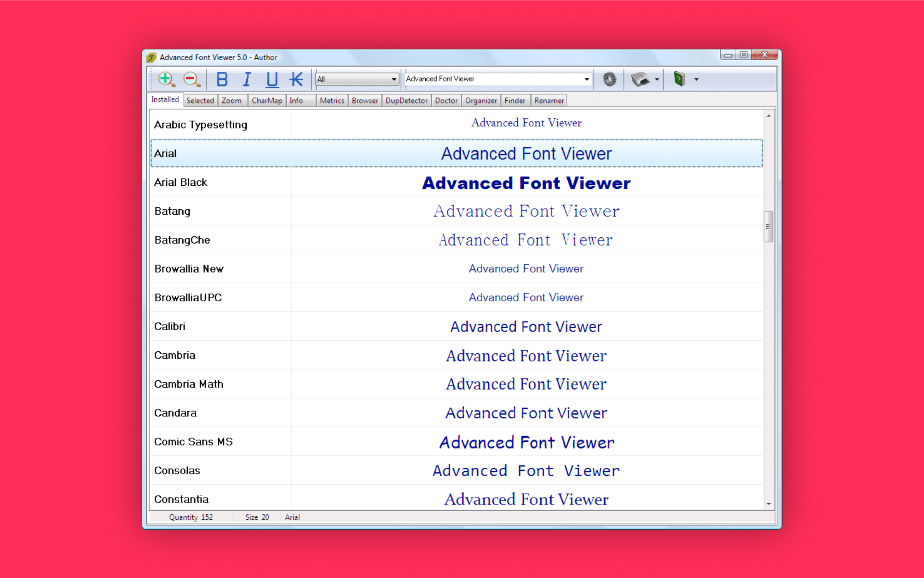Switch to the CharMap tab
This screenshot has width=924, height=578.
[266, 101]
